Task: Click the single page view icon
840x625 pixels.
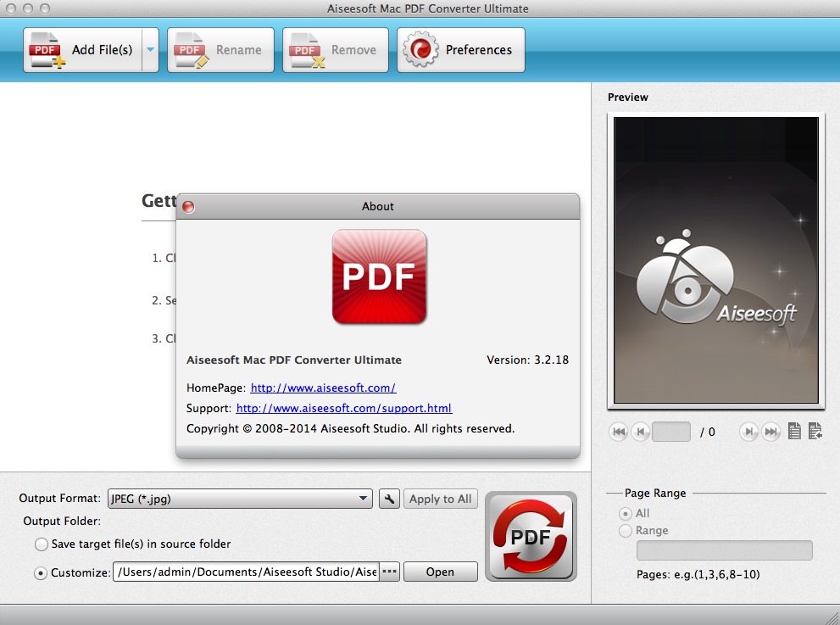Action: click(x=794, y=431)
